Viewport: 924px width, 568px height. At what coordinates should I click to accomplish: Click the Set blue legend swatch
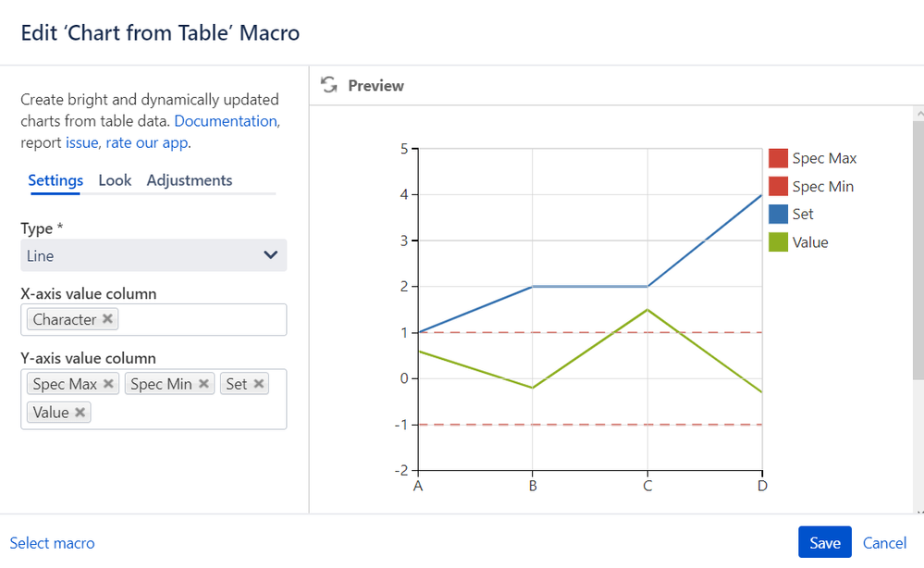[x=778, y=214]
